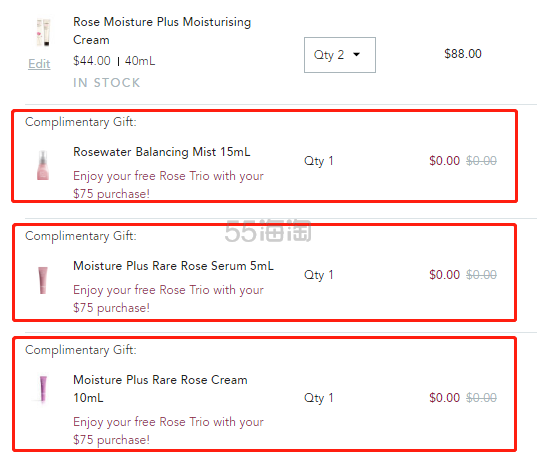Click the dropdown arrow beside Qty 2
This screenshot has width=537, height=461.
[357, 54]
